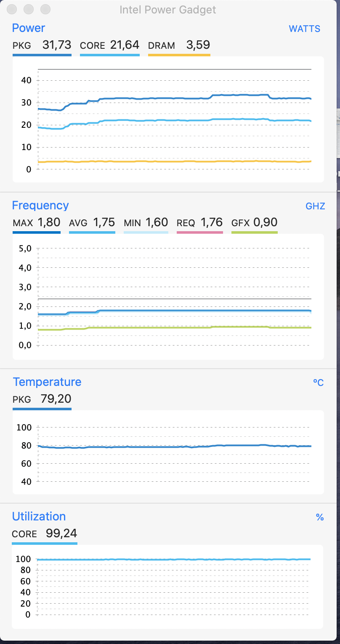Screen dimensions: 340x644
Task: Select the AVG frequency legend label
Action: tap(78, 223)
